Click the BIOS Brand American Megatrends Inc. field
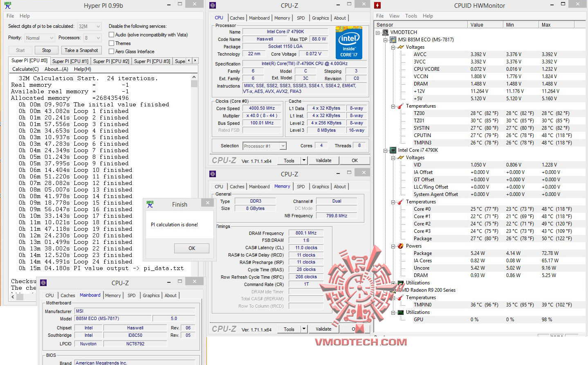This screenshot has height=365, width=588. click(x=135, y=363)
